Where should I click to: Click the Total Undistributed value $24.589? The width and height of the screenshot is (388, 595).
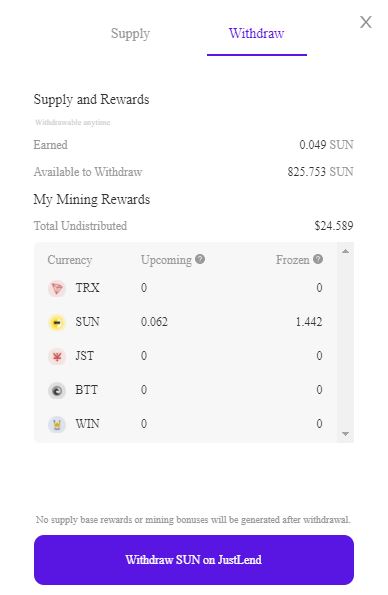click(x=334, y=226)
